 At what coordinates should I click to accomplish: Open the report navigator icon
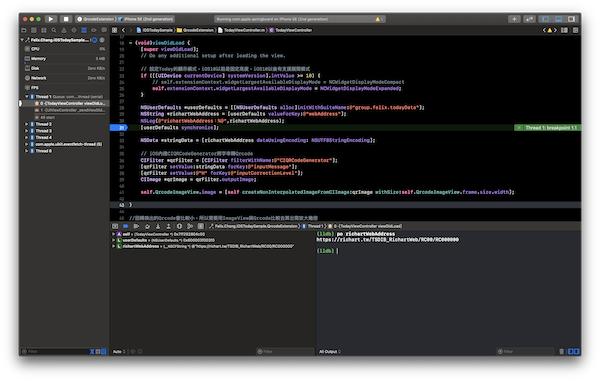point(104,30)
